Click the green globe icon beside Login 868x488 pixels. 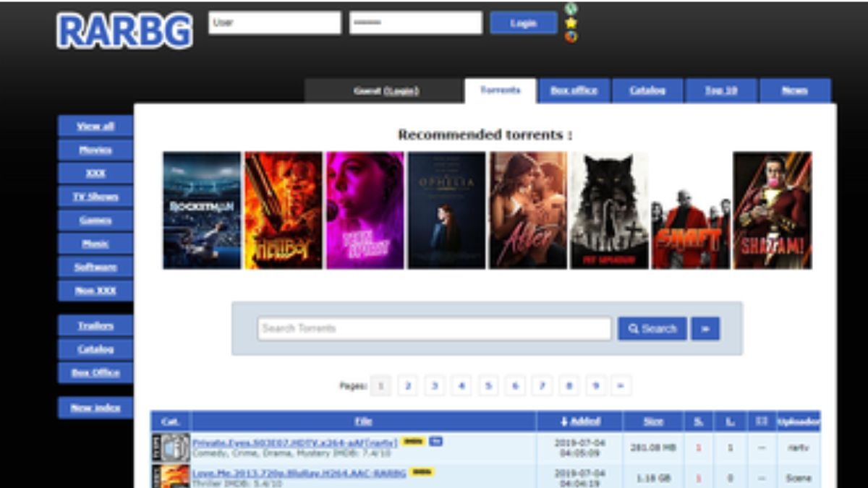coord(571,9)
